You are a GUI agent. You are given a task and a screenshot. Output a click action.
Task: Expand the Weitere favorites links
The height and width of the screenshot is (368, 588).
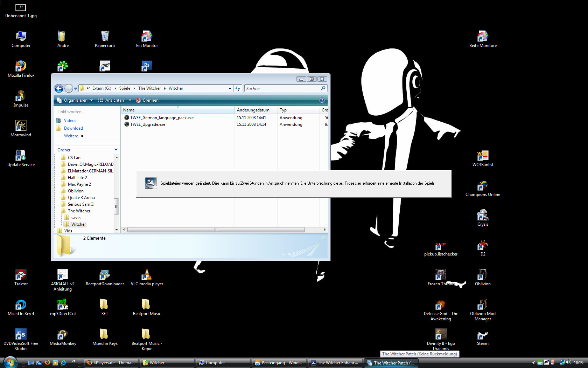pyautogui.click(x=74, y=136)
